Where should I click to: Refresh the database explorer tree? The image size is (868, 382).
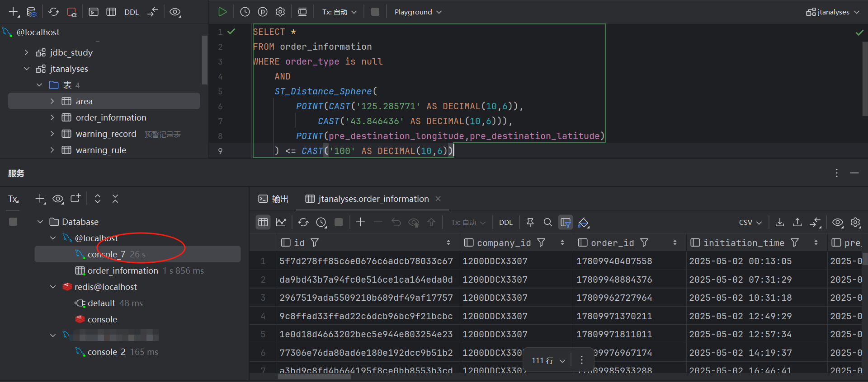pos(54,12)
